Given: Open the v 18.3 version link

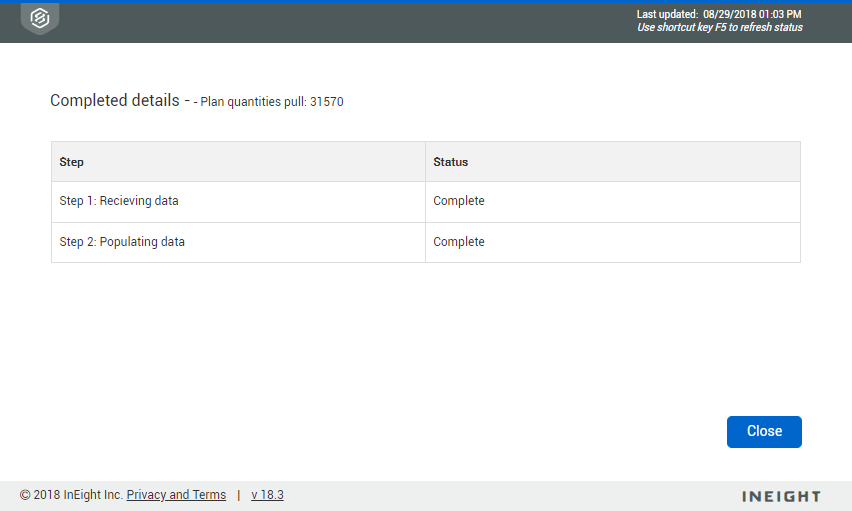Looking at the screenshot, I should click(x=267, y=495).
